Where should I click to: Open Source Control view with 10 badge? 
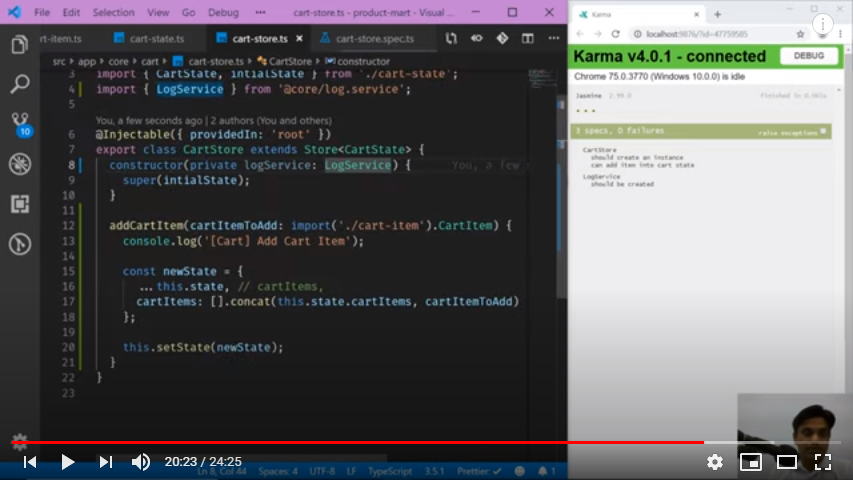click(19, 123)
